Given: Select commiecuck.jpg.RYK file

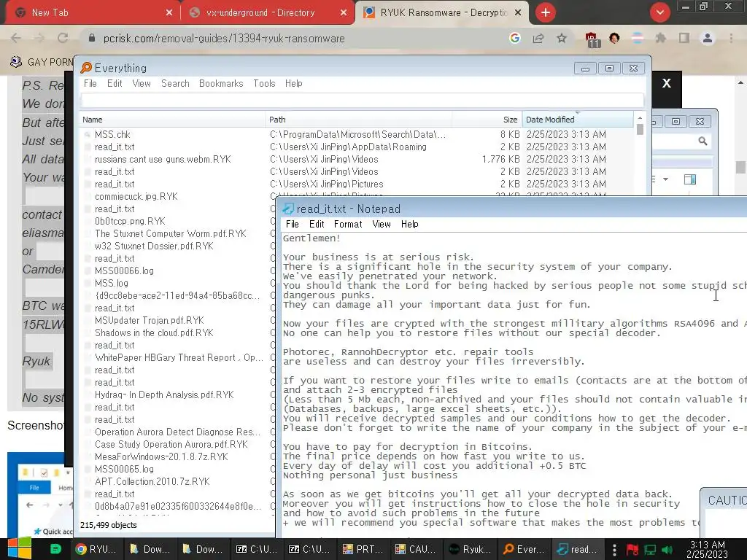Looking at the screenshot, I should (x=136, y=196).
